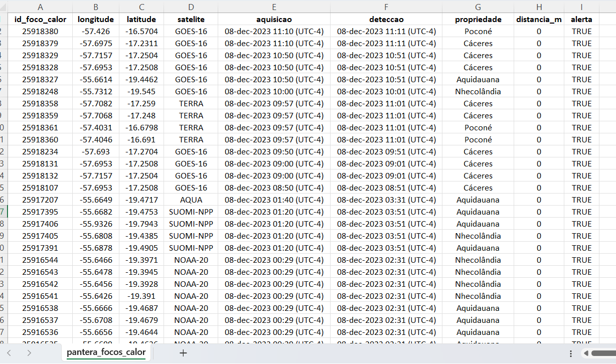Select aquisicao 08-dec-2023 10:00 cell
The width and height of the screenshot is (616, 364).
274,91
